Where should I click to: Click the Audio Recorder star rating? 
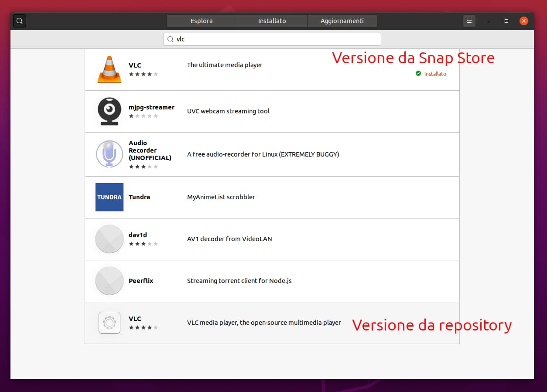tap(143, 166)
